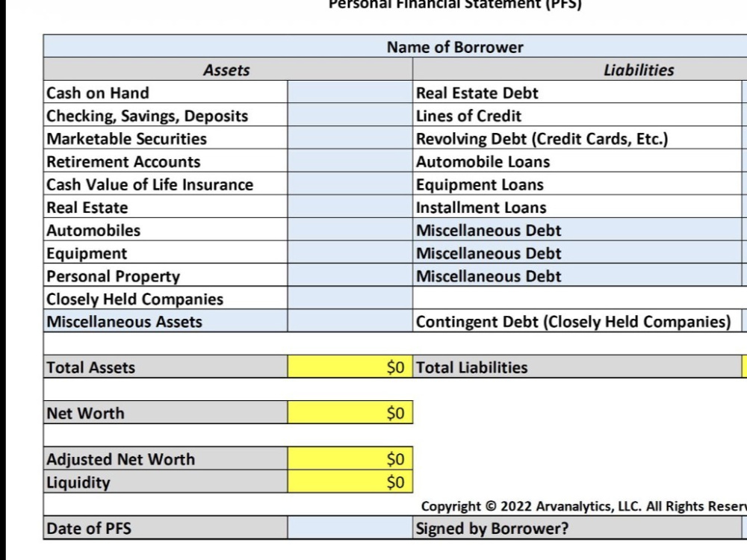Select the Personal Property label
The image size is (747, 560).
tap(114, 276)
